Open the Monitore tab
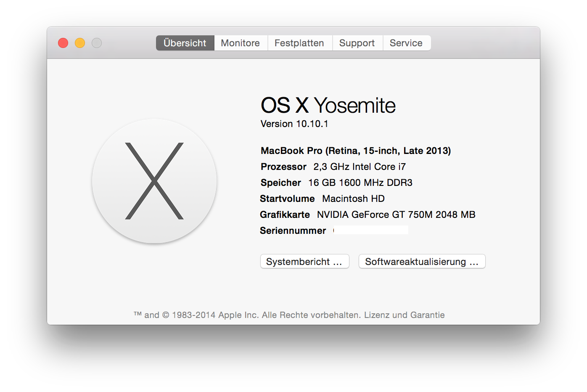The height and width of the screenshot is (392, 587). tap(241, 43)
